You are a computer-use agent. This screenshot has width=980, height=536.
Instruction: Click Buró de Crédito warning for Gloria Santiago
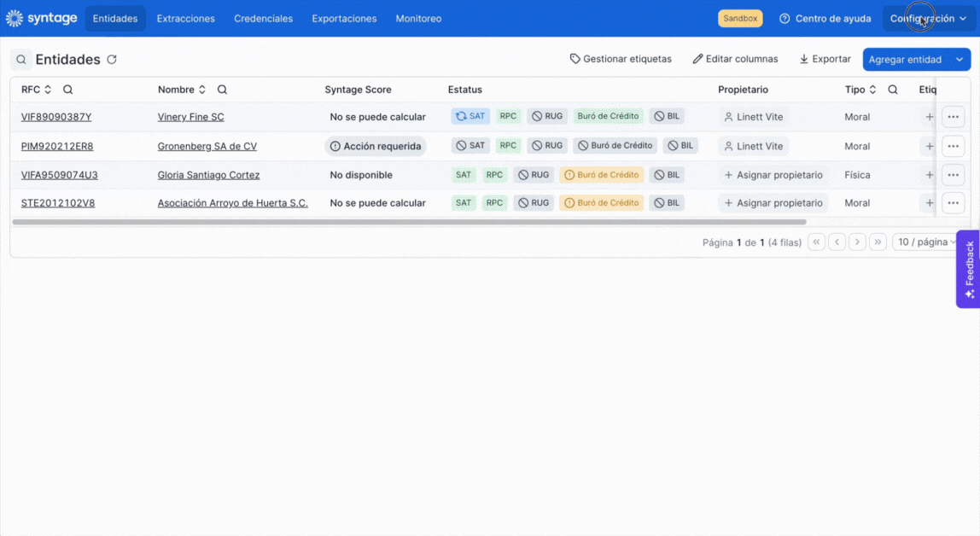(x=601, y=175)
